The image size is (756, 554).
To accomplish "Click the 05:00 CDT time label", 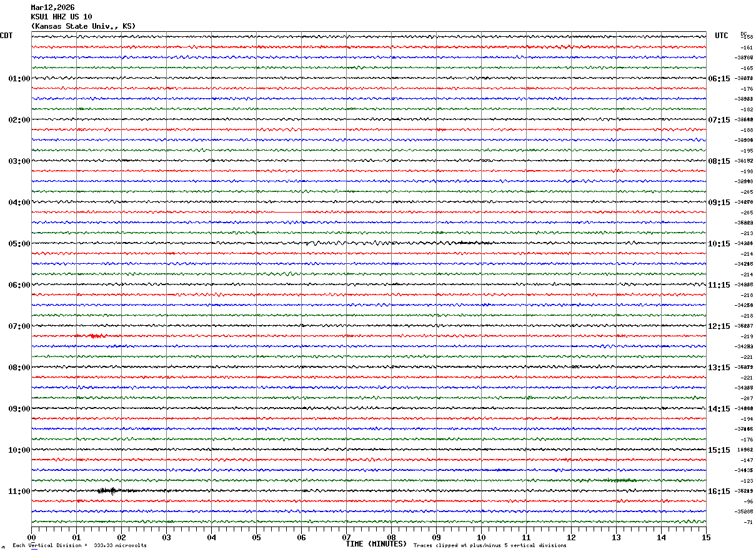I will pos(19,244).
